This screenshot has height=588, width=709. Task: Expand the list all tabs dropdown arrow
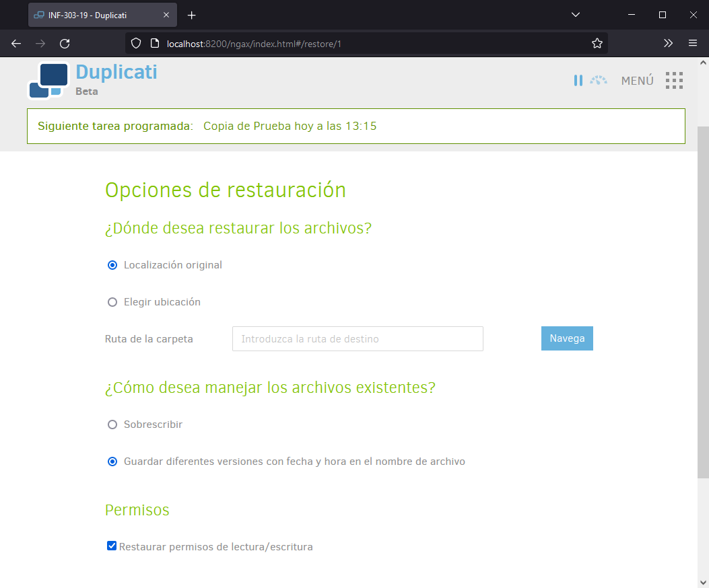point(575,15)
